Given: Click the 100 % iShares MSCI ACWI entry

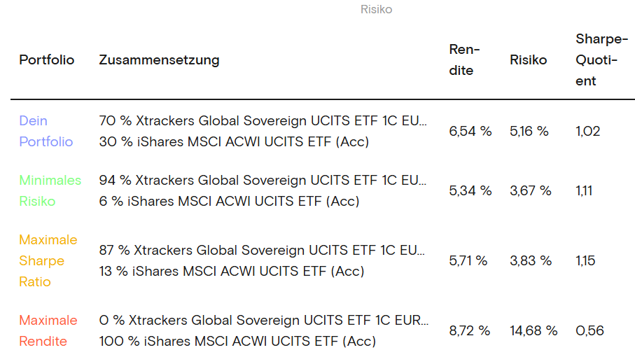Looking at the screenshot, I should coord(237,341).
